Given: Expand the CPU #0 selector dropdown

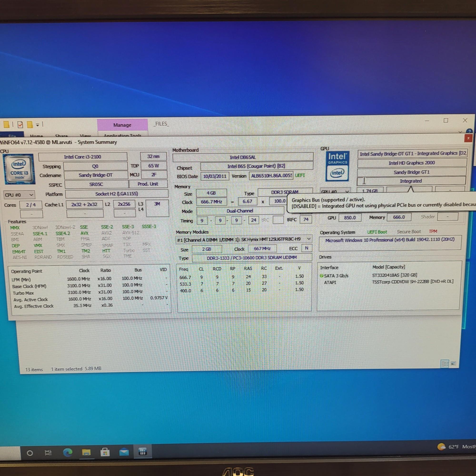Looking at the screenshot, I should pyautogui.click(x=19, y=195).
